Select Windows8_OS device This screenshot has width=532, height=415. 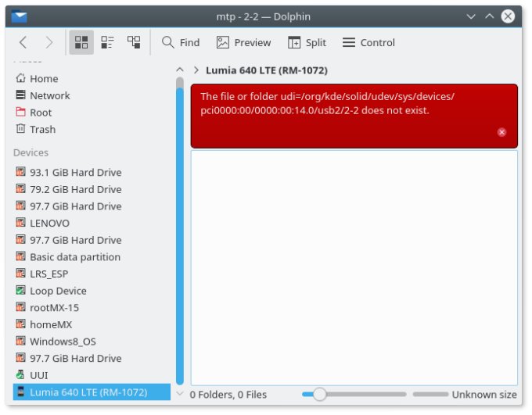tap(92, 342)
